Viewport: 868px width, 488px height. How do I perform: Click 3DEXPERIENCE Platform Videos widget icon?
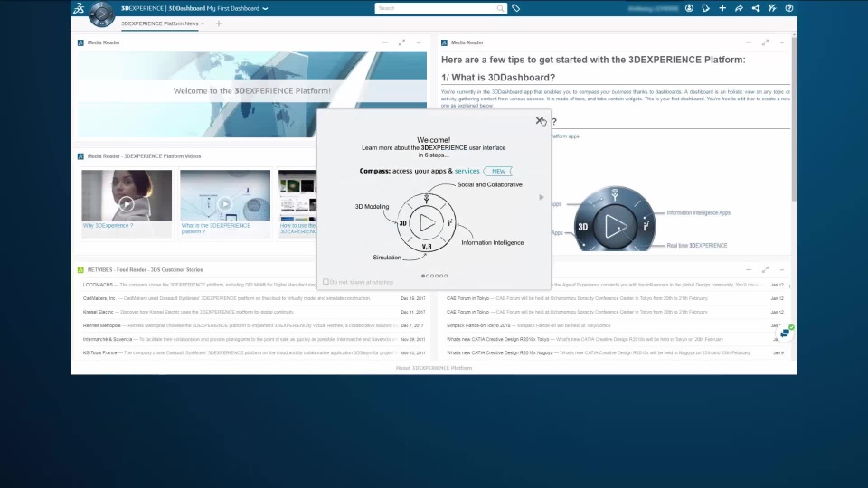click(x=80, y=156)
